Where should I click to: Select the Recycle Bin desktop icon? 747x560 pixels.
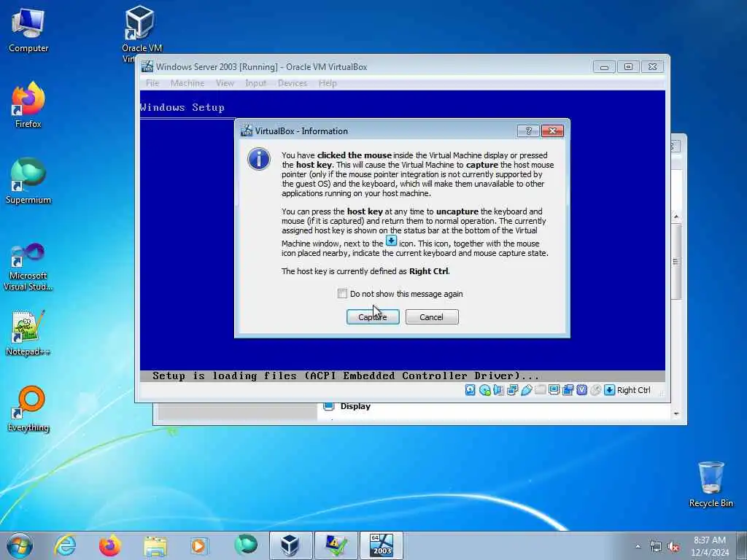click(x=711, y=484)
